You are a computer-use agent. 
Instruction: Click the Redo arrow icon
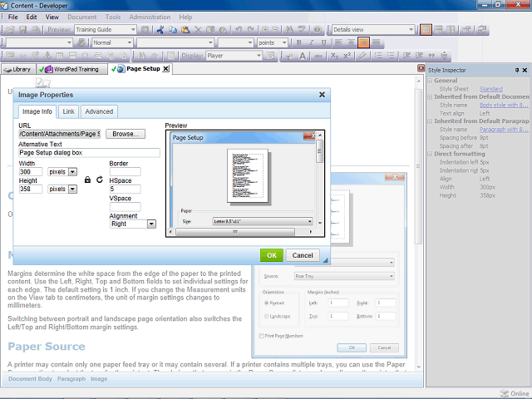(251, 30)
